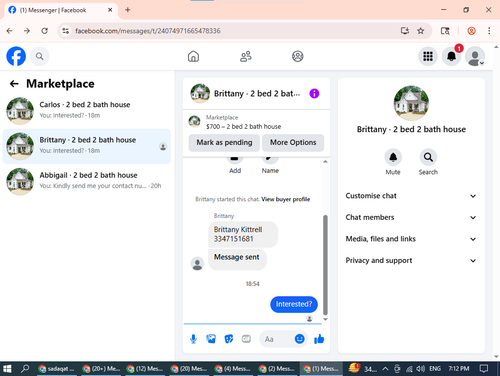The width and height of the screenshot is (500, 376).
Task: Open More Options for the listing
Action: point(293,143)
